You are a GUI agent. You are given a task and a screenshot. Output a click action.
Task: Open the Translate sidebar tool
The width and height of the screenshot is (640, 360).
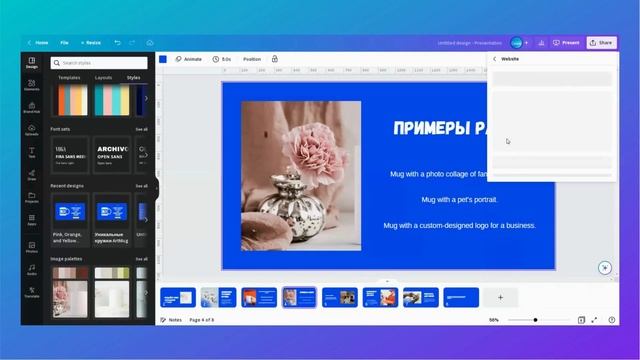32,292
